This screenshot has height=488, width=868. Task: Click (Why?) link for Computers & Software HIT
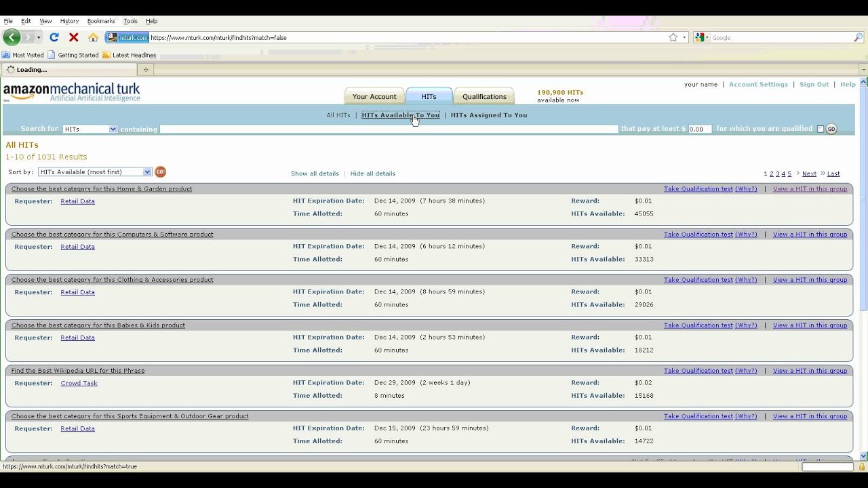(746, 235)
